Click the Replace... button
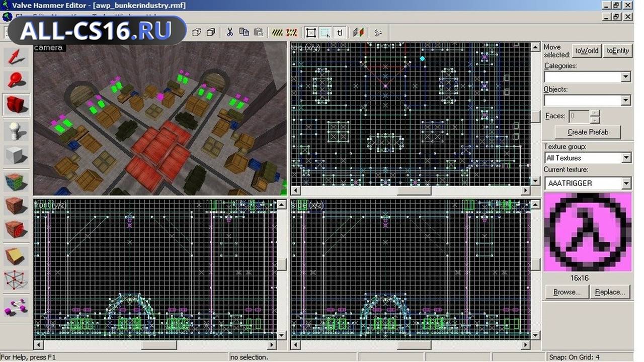This screenshot has height=362, width=644. tap(610, 292)
